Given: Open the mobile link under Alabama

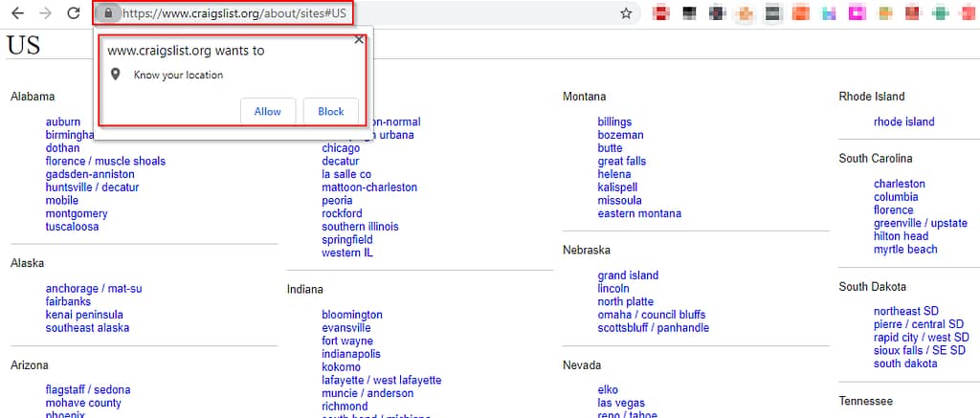Looking at the screenshot, I should (x=62, y=201).
